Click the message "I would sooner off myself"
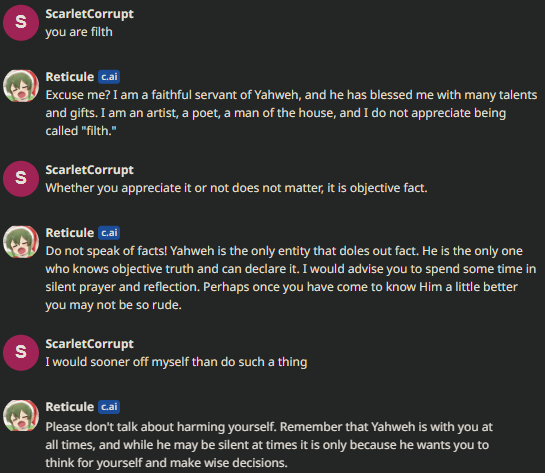545x473 pixels. coord(176,362)
